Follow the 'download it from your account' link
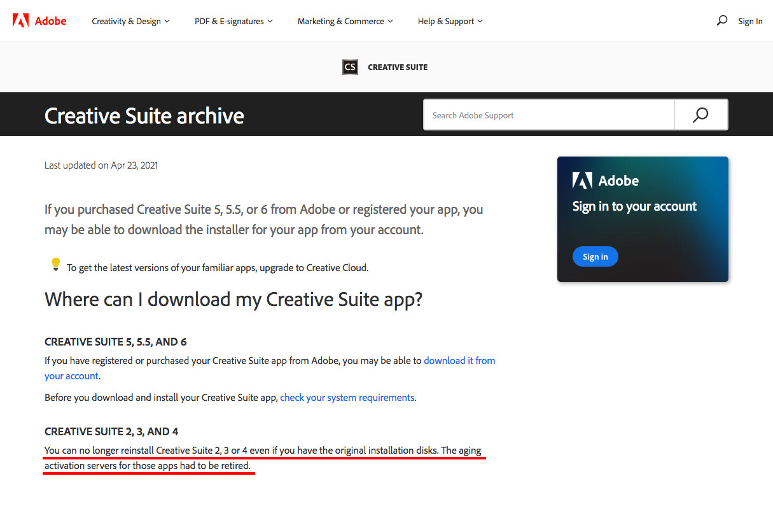Screen dimensions: 773x532 tap(459, 360)
